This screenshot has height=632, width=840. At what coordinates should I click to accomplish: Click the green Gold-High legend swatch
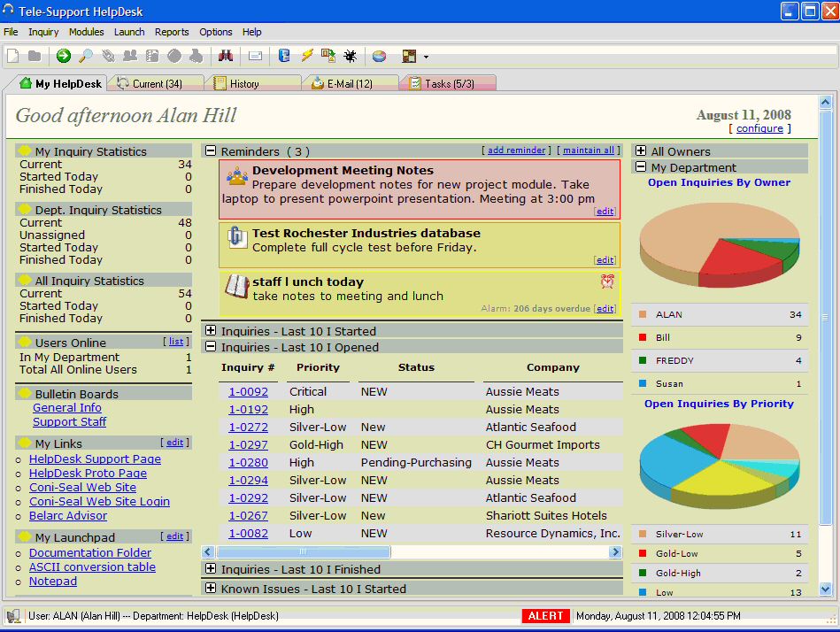pos(643,573)
